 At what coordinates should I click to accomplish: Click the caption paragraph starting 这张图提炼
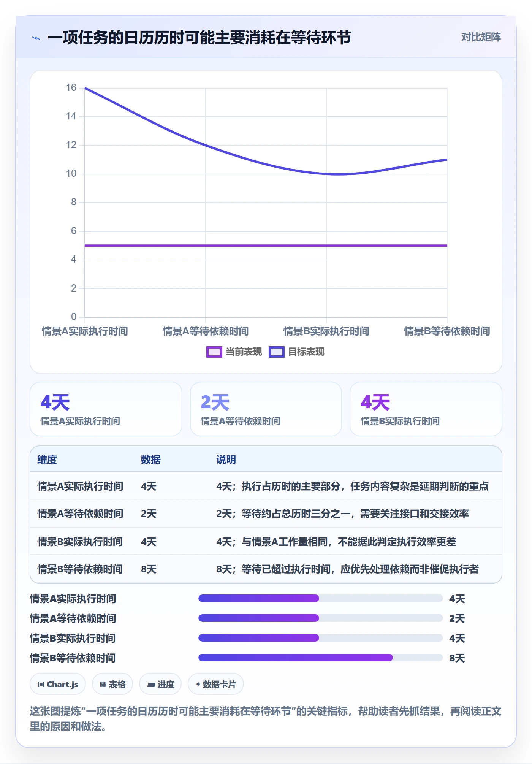(x=266, y=719)
